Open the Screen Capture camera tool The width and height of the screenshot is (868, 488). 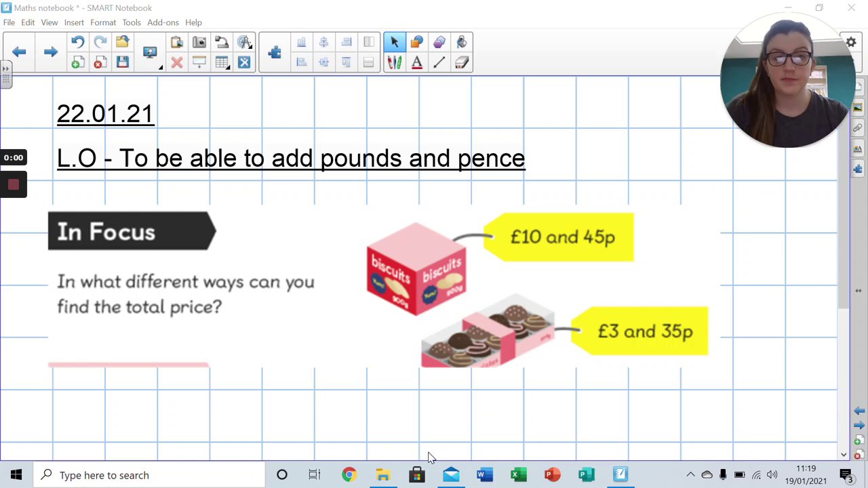(199, 42)
